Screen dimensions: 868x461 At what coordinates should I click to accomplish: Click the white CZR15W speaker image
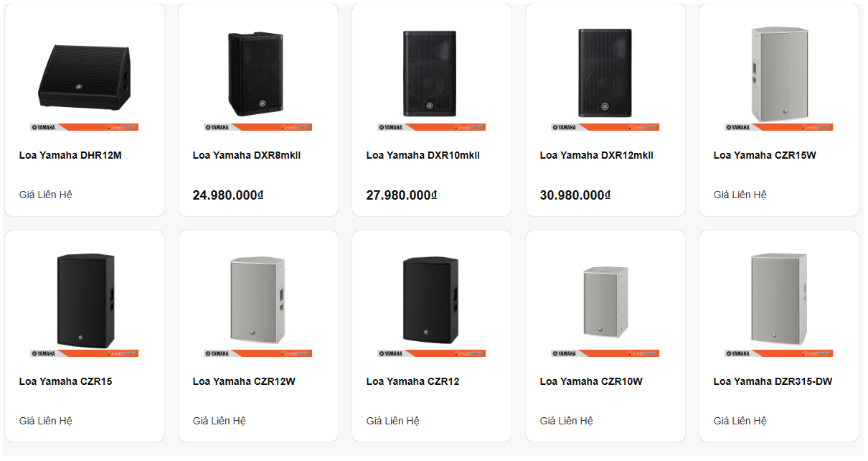[779, 74]
